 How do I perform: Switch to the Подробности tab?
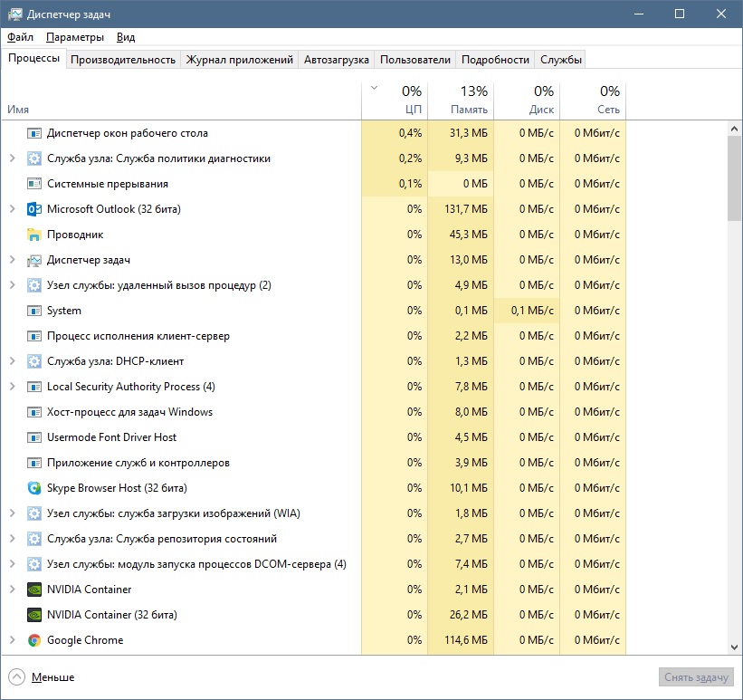point(495,60)
